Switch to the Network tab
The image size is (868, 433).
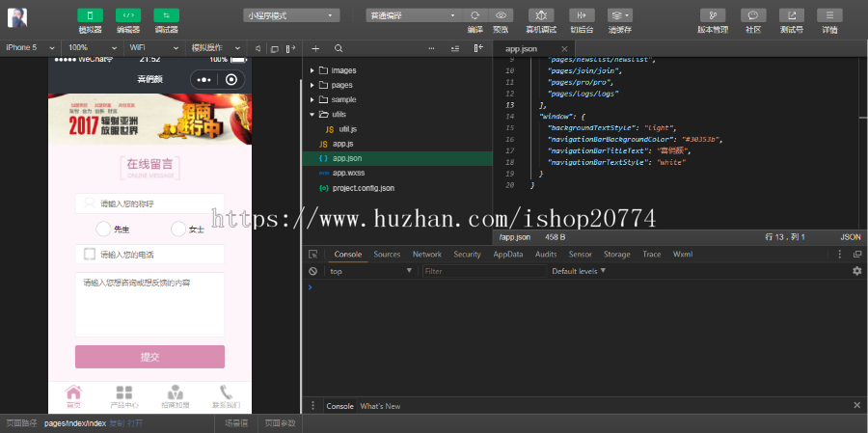point(427,255)
